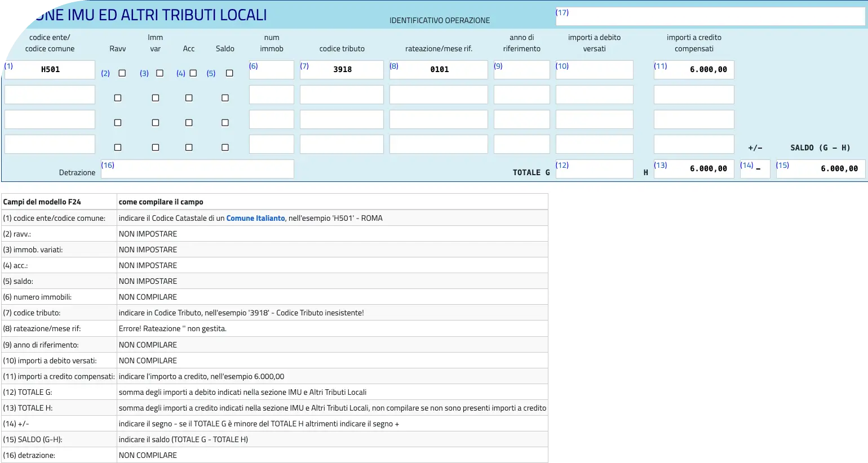Click the rateazione/mese rif field with 0101
Image resolution: width=868 pixels, height=463 pixels.
coord(439,70)
